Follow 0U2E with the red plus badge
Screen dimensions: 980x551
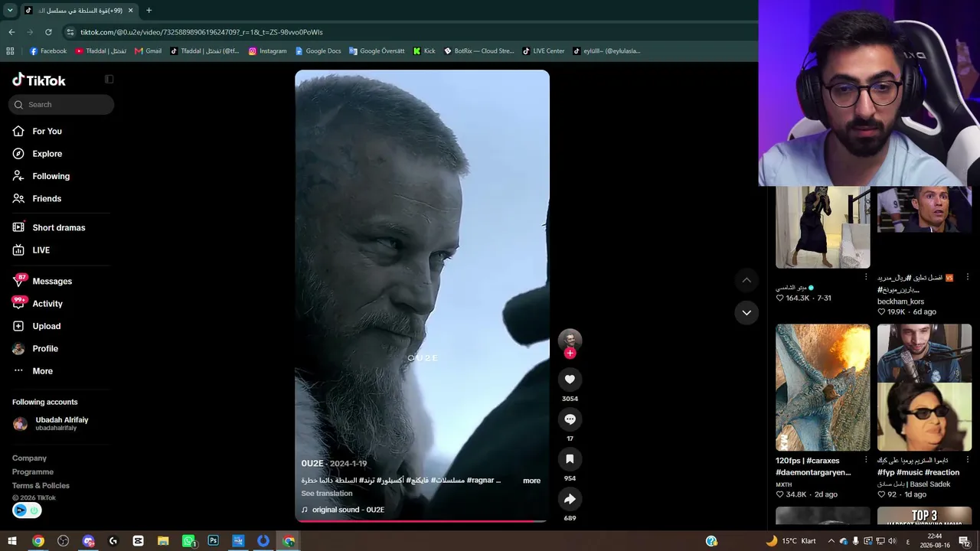click(570, 353)
